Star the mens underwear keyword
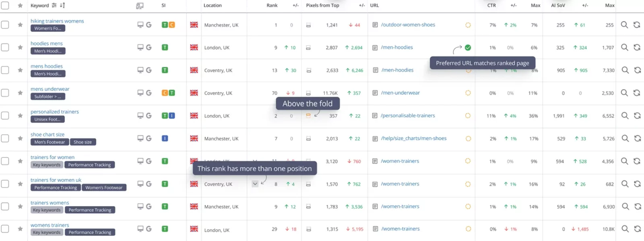The image size is (644, 241). pos(20,93)
